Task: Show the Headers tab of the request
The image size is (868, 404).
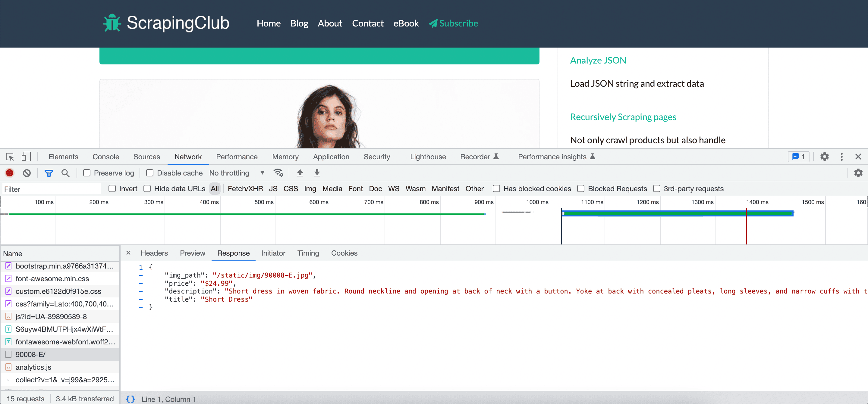Action: click(154, 253)
